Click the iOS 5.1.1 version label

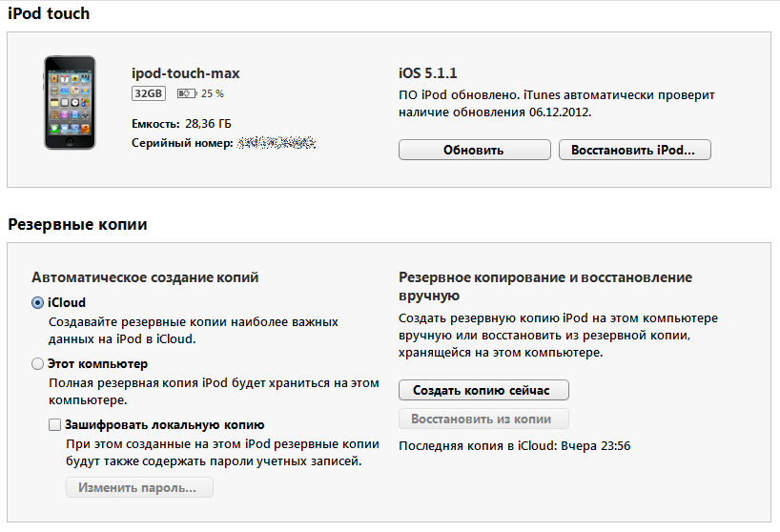tap(429, 73)
